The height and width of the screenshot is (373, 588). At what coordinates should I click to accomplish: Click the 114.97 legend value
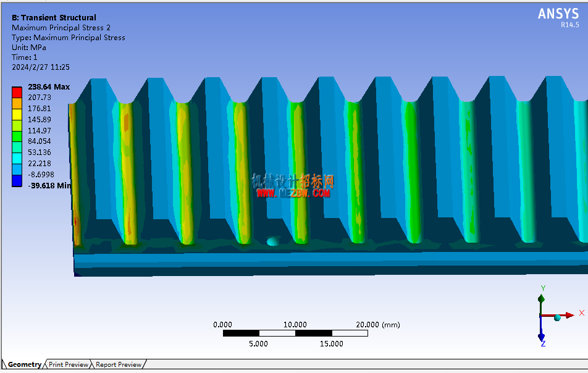tap(40, 131)
